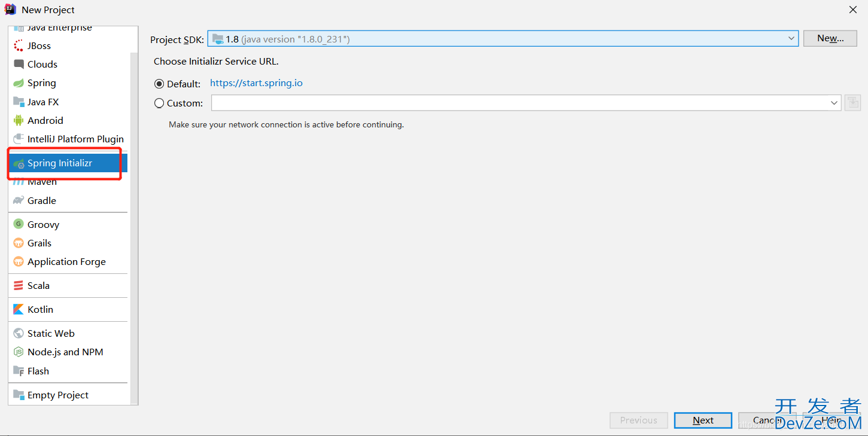Select the Clouds project type icon
The height and width of the screenshot is (436, 868).
click(x=19, y=65)
